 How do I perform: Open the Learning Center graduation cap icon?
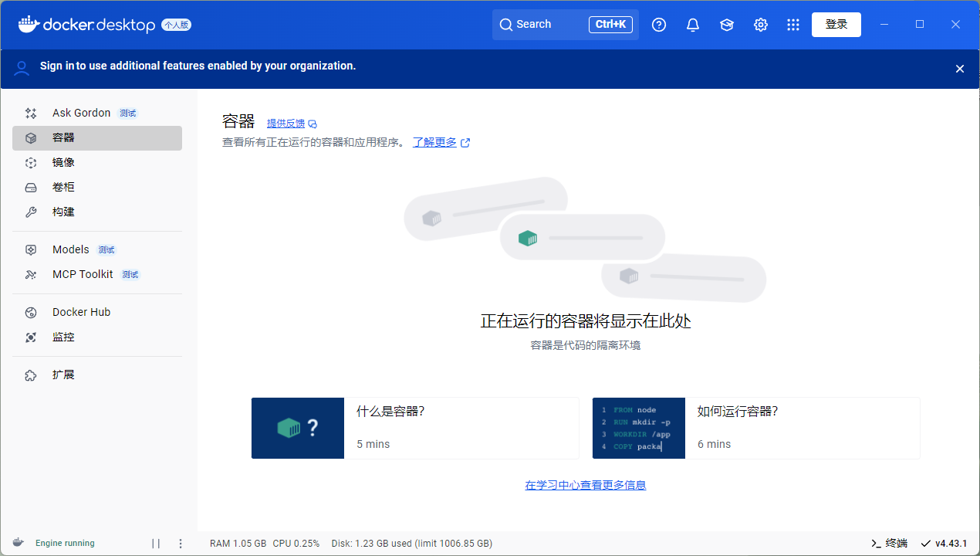click(727, 25)
